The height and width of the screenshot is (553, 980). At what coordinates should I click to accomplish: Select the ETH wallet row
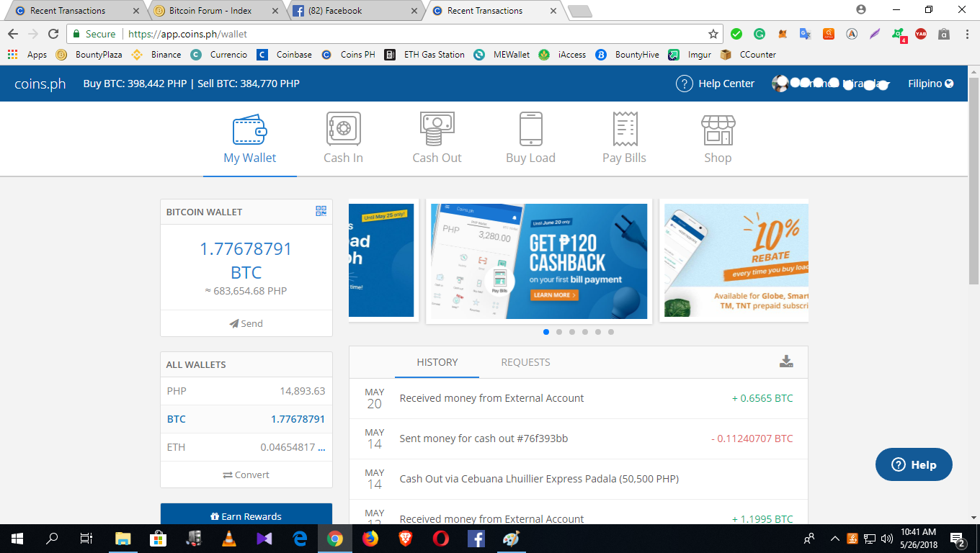click(x=246, y=447)
